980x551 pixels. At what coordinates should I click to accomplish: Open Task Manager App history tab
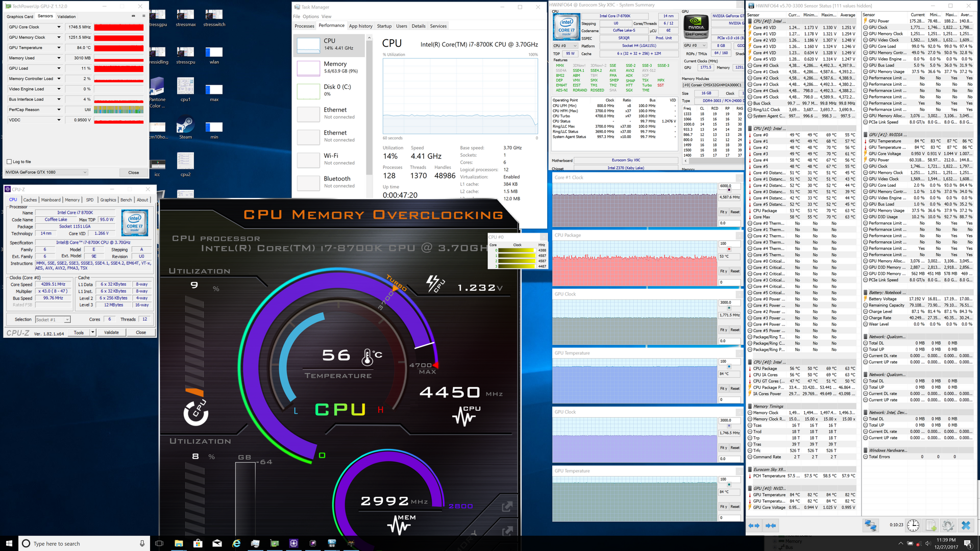[360, 26]
